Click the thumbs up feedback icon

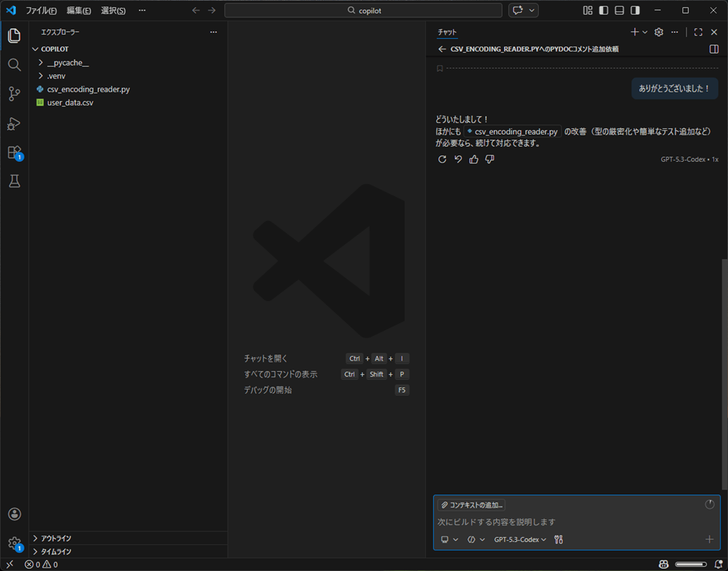[474, 159]
